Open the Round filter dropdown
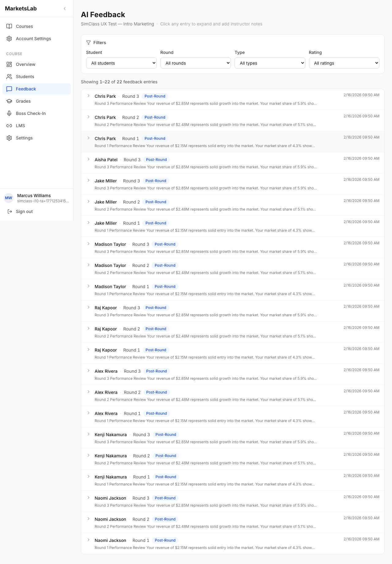 [x=196, y=63]
